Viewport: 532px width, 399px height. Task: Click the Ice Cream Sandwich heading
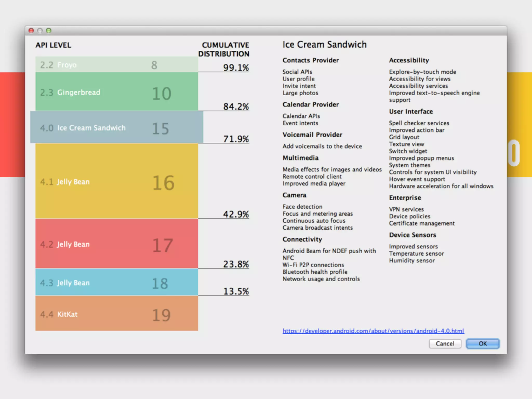coord(324,44)
